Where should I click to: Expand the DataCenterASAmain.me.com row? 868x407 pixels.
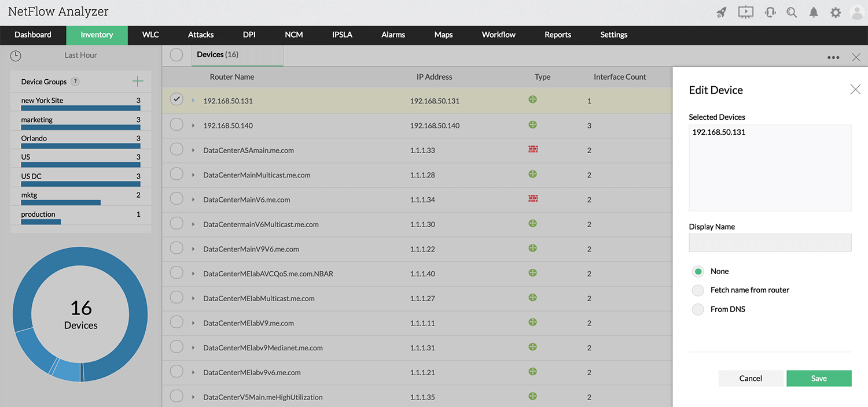click(193, 150)
